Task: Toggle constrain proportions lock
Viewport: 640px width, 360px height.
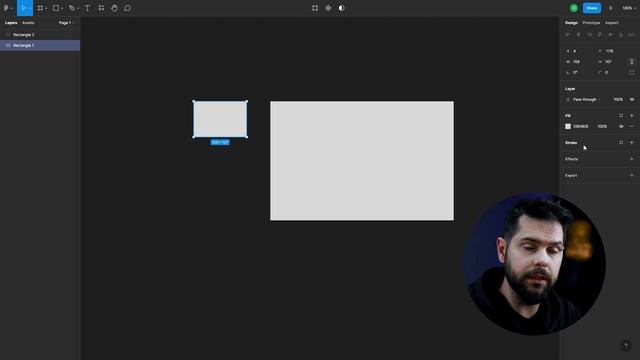Action: 632,62
